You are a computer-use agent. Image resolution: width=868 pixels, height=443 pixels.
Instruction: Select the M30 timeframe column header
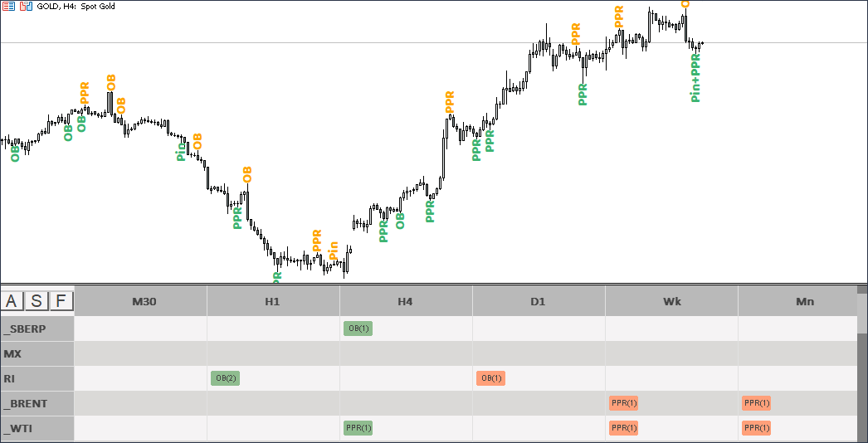(x=144, y=302)
